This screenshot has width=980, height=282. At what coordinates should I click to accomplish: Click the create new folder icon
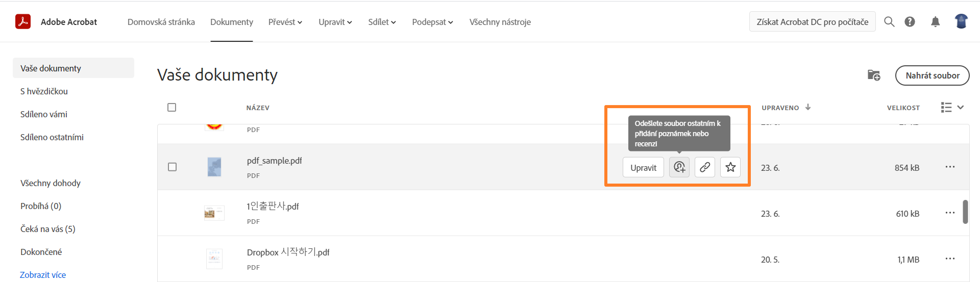pos(874,75)
